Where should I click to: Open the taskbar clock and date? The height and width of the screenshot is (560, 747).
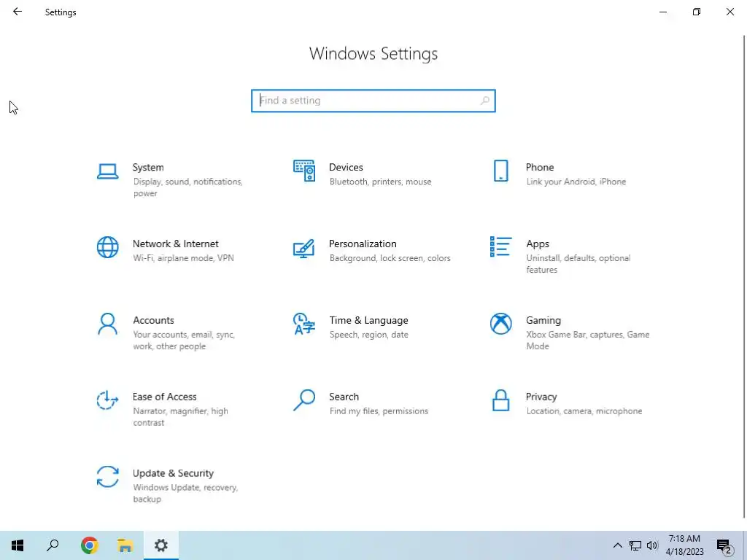[x=684, y=545]
